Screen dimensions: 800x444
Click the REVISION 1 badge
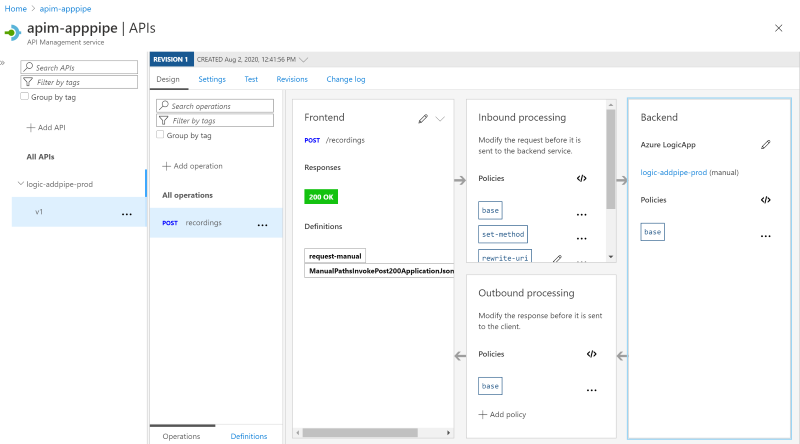[x=171, y=60]
